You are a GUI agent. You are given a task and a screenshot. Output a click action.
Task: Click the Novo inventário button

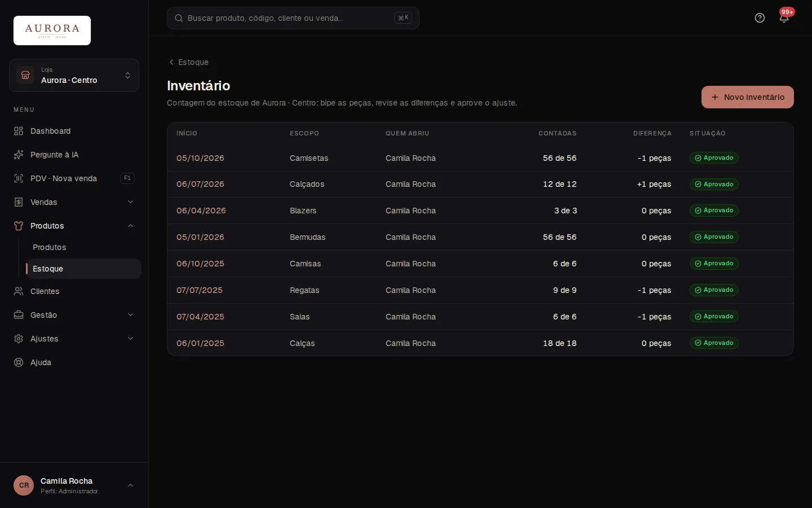747,97
